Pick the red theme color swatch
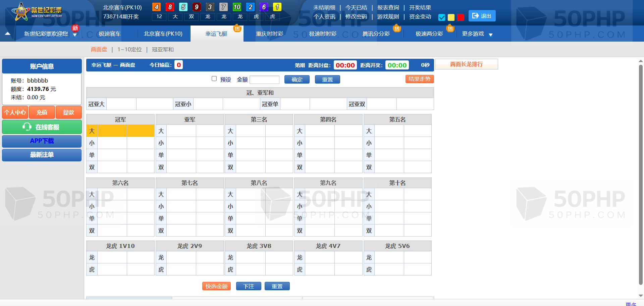 pos(461,17)
